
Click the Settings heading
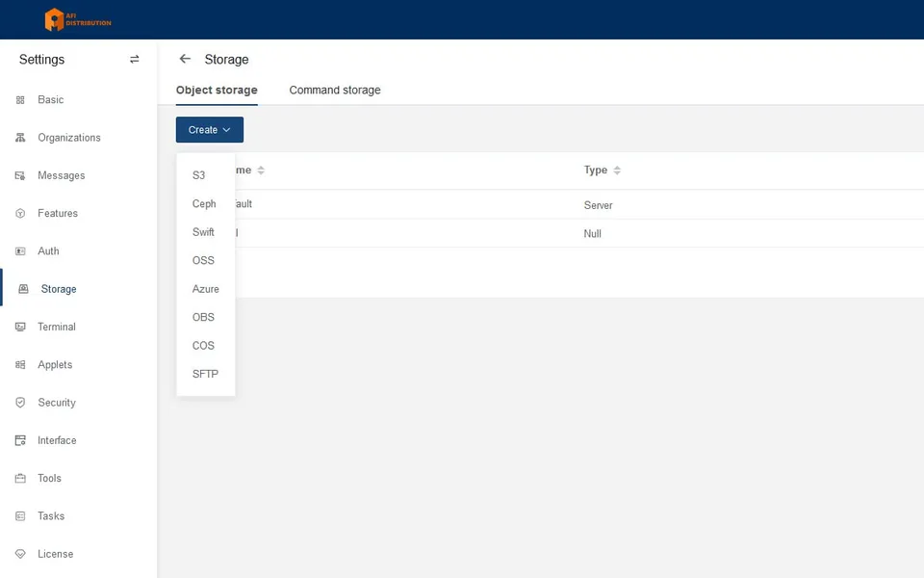[41, 60]
